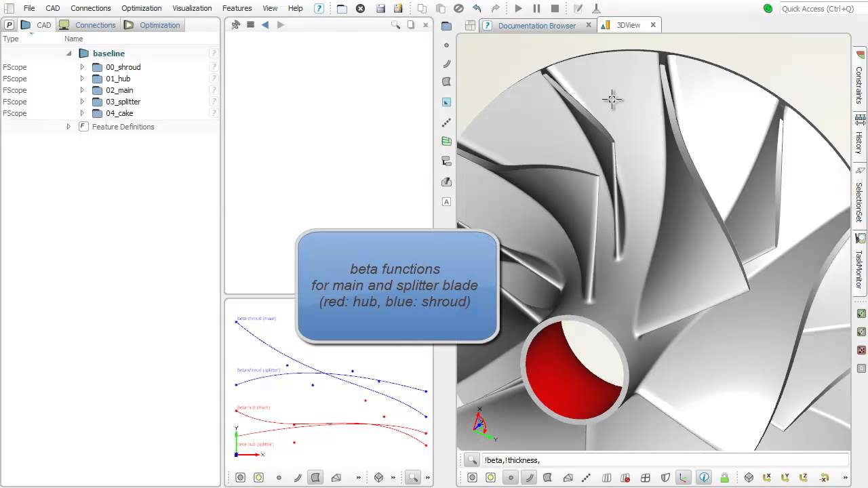Toggle the axis triad display in 3DView toolbar
Viewport: 868px width, 488px height.
coord(684,478)
